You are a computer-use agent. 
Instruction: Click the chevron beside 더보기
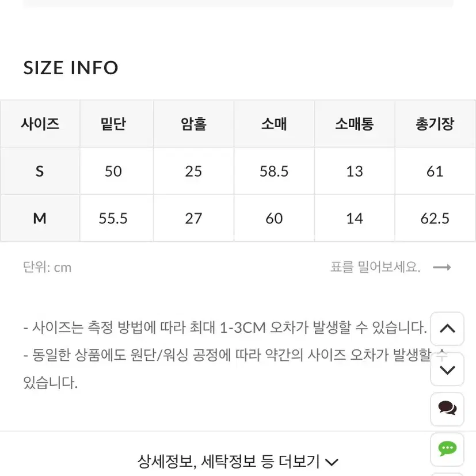(x=332, y=462)
